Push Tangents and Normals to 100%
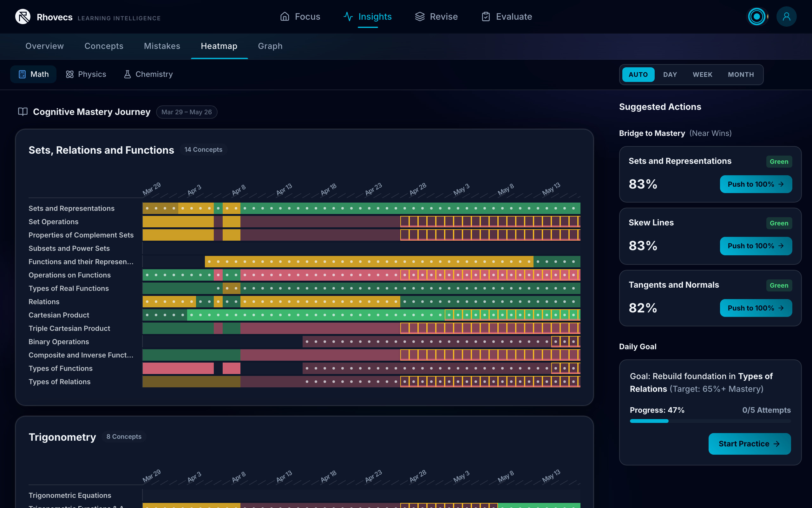 (x=756, y=308)
